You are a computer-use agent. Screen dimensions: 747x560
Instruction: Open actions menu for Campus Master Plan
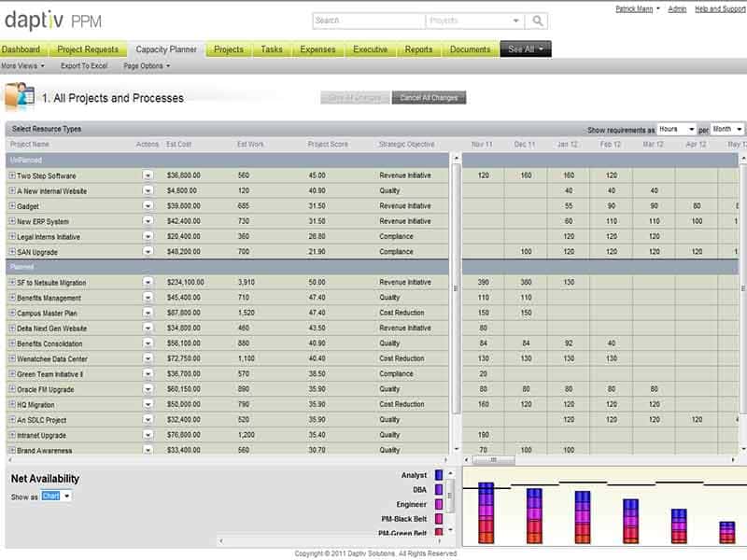pyautogui.click(x=148, y=313)
